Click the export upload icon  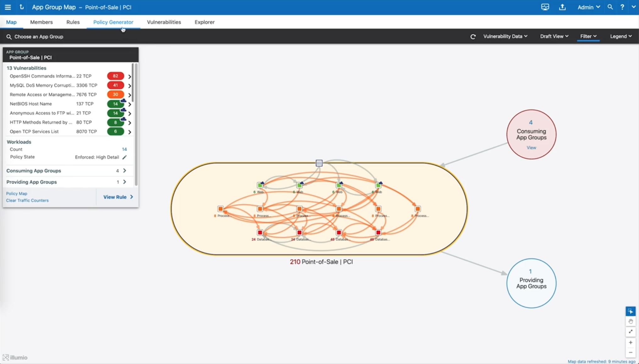[x=562, y=7]
